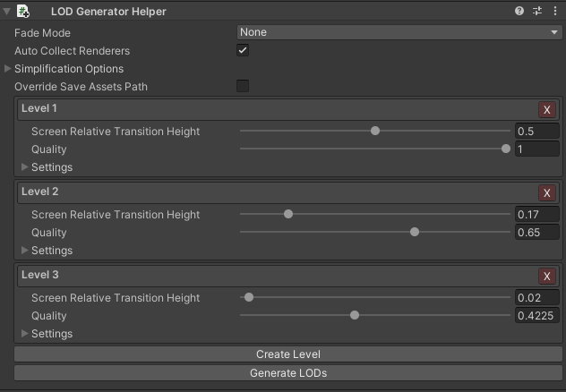This screenshot has height=392, width=566.
Task: Disable Auto Collect Renderers checkbox
Action: 243,51
